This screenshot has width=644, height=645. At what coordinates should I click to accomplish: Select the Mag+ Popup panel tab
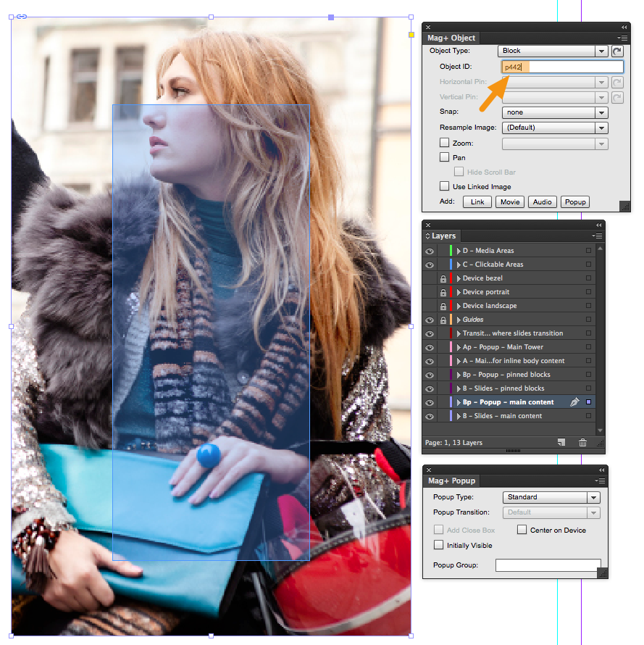(x=451, y=481)
